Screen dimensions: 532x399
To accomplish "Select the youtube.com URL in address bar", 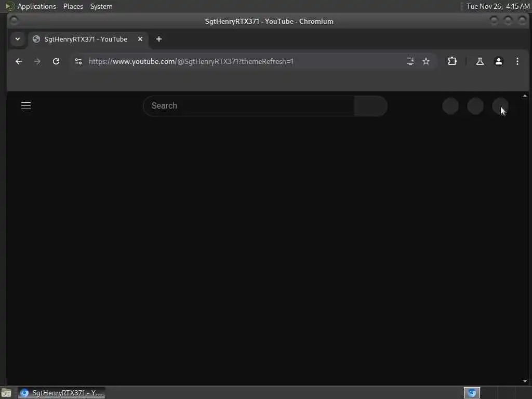I will (x=191, y=61).
